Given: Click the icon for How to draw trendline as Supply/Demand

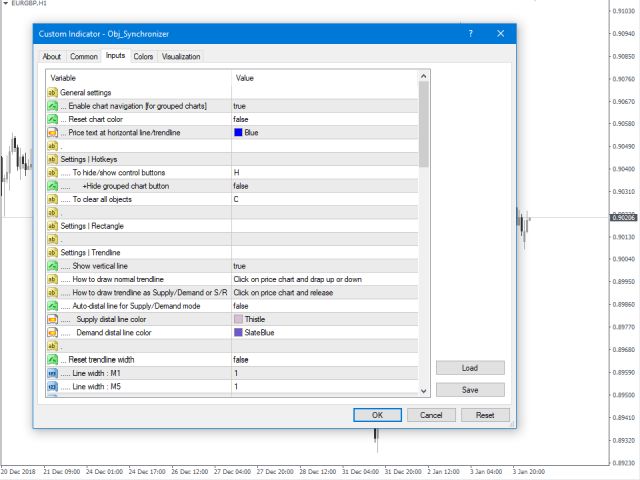Looking at the screenshot, I should [52, 293].
